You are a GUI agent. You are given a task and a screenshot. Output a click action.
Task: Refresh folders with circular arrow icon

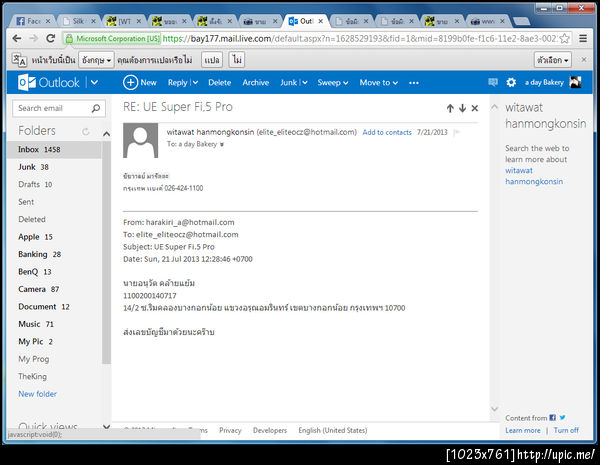point(85,132)
